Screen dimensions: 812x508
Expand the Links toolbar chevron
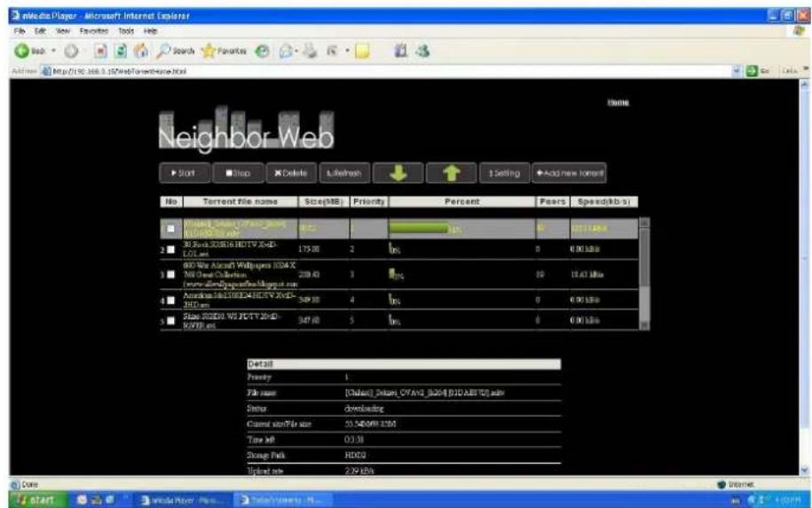click(x=805, y=69)
